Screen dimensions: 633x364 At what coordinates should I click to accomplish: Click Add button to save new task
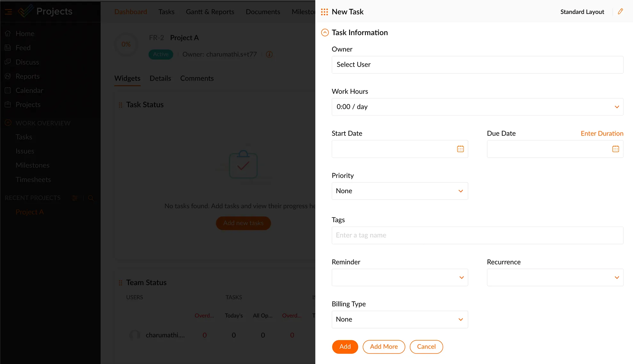(345, 346)
